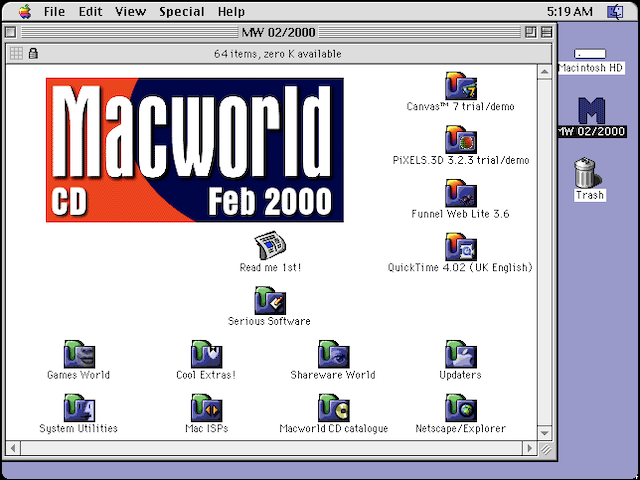Select the Macintosh HD desktop drive icon
Image resolution: width=640 pixels, height=480 pixels.
(590, 54)
